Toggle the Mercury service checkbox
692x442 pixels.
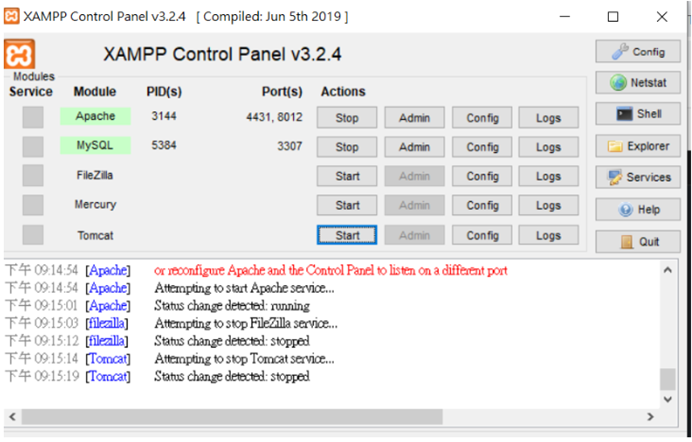pos(33,205)
